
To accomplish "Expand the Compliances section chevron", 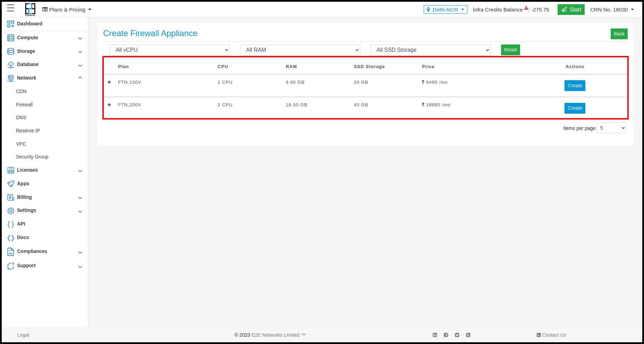I will point(80,253).
